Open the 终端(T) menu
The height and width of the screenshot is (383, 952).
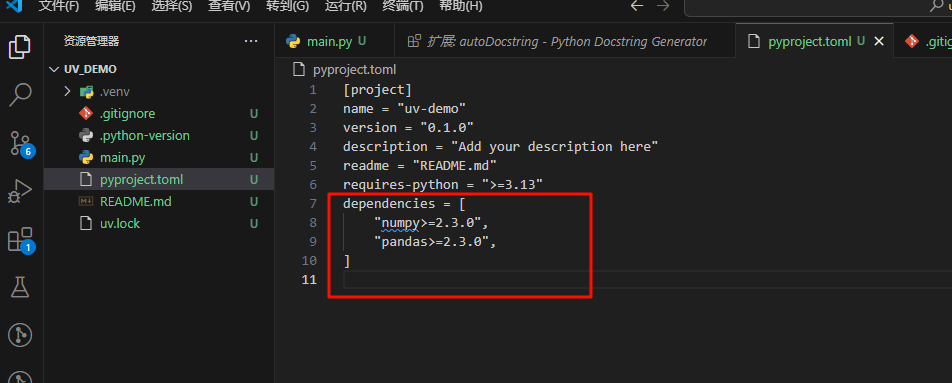click(x=403, y=6)
